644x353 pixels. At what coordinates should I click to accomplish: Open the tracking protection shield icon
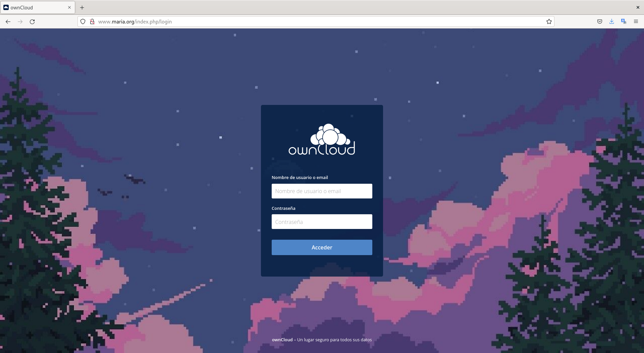pyautogui.click(x=83, y=21)
